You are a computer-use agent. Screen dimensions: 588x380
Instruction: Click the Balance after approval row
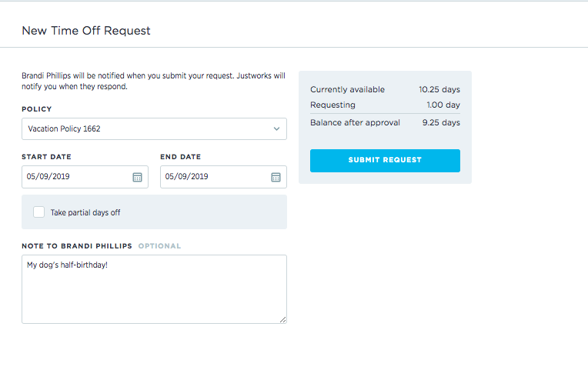pyautogui.click(x=385, y=122)
